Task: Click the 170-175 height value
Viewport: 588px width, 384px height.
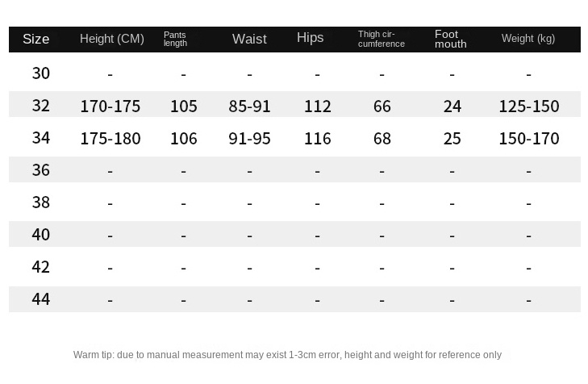Action: coord(111,106)
